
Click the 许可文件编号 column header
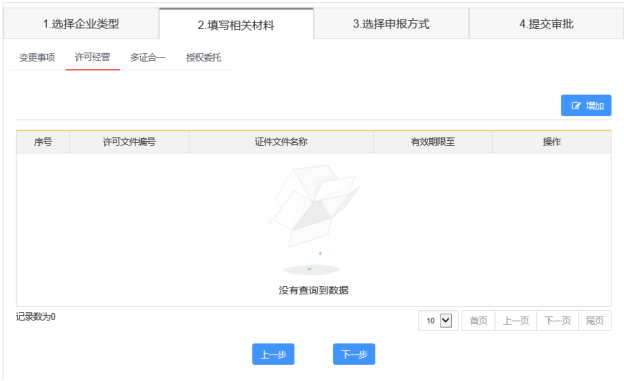(129, 142)
